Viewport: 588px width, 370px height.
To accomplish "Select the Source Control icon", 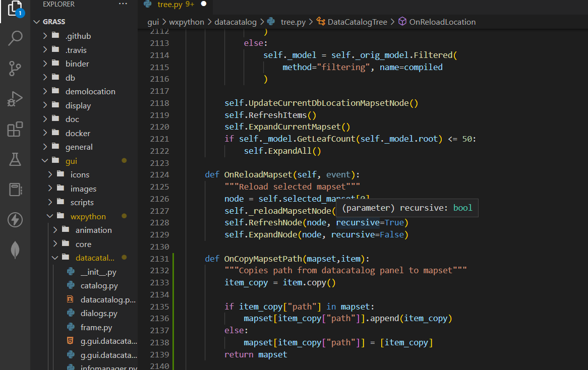I will pyautogui.click(x=15, y=67).
